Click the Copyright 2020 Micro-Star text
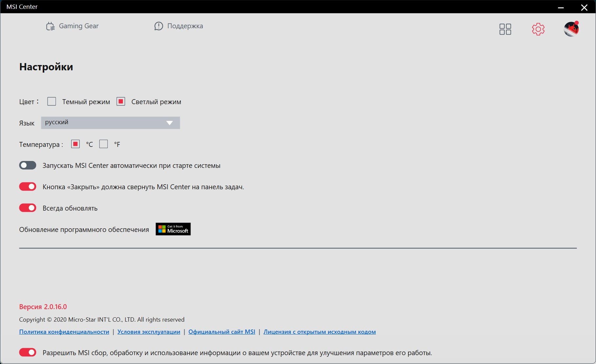Image resolution: width=596 pixels, height=364 pixels. pyautogui.click(x=102, y=320)
